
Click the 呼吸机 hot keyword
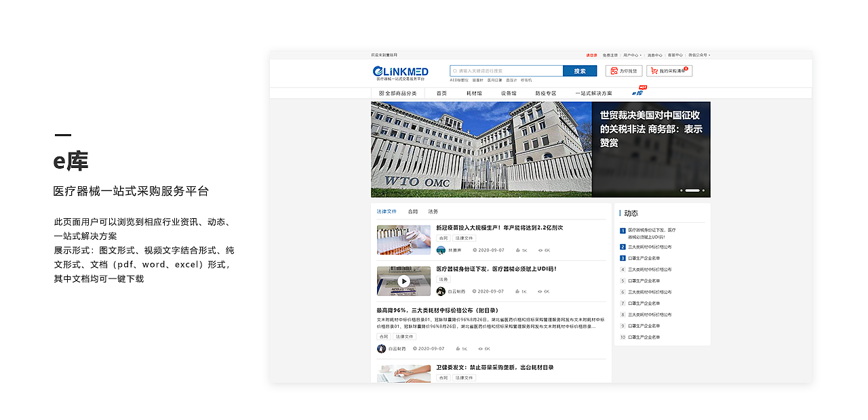click(526, 80)
